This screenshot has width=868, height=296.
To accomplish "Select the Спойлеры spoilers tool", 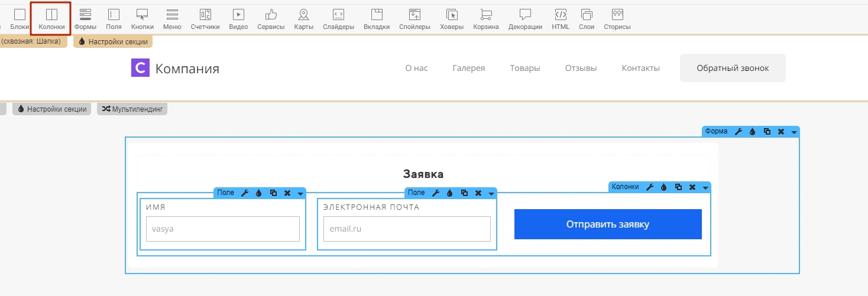I will coord(414,19).
